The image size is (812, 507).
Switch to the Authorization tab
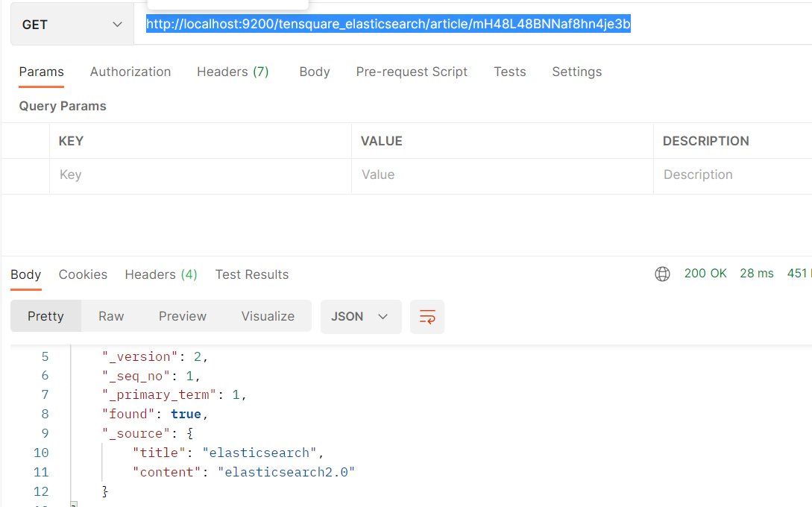130,72
